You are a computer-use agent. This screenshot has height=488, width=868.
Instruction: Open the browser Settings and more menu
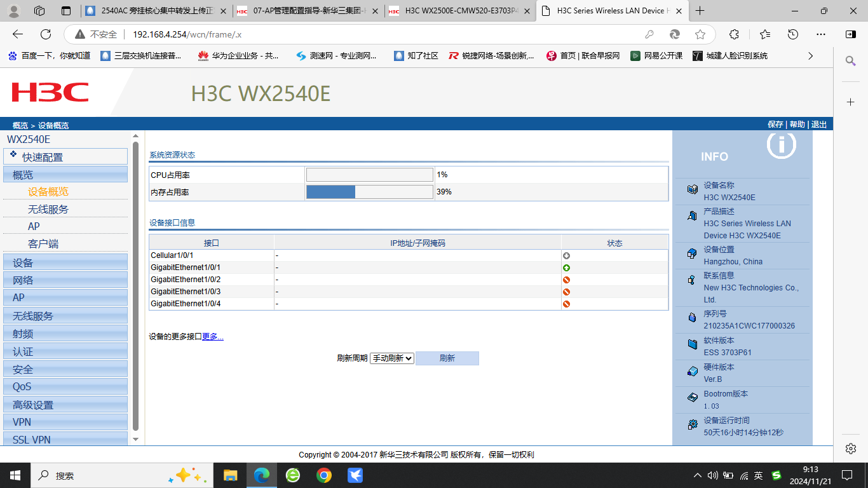pos(820,34)
